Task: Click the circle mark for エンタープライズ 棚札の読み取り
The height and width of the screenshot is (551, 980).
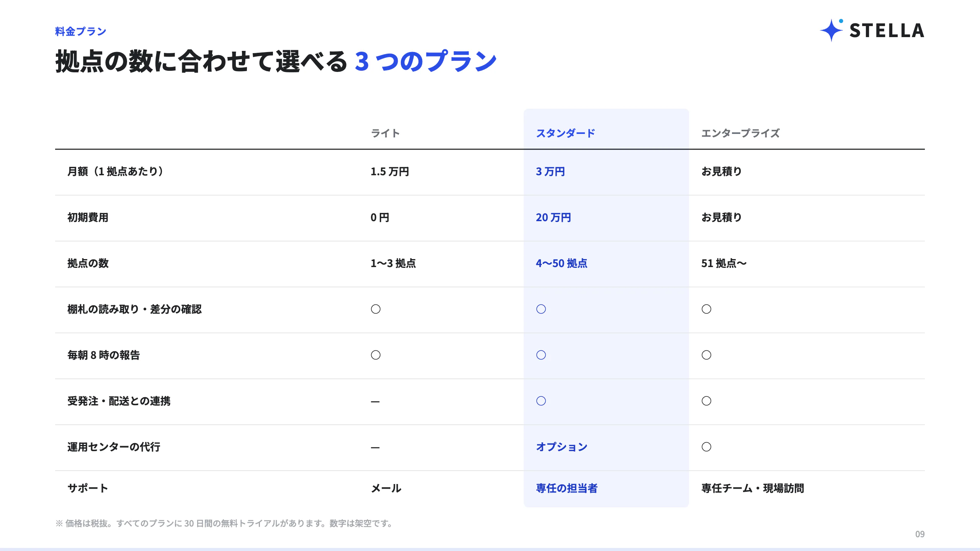Action: click(706, 309)
